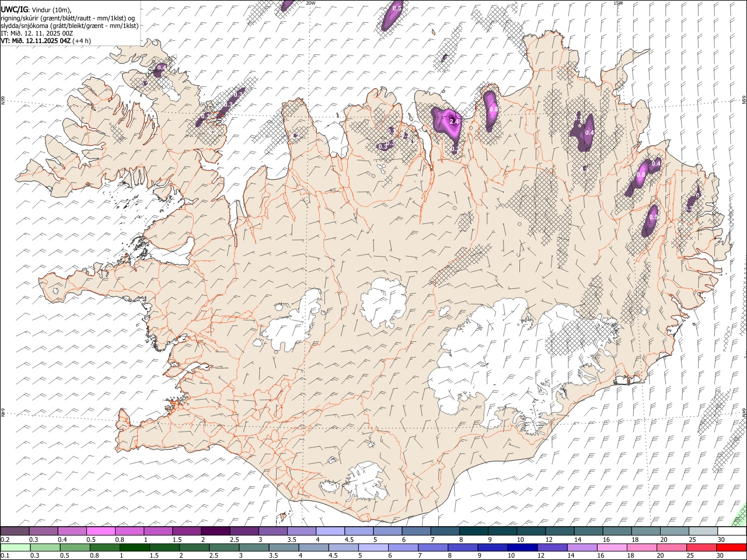
Task: Select the 0.5 swatch in the green rain legend
Action: coord(75,547)
